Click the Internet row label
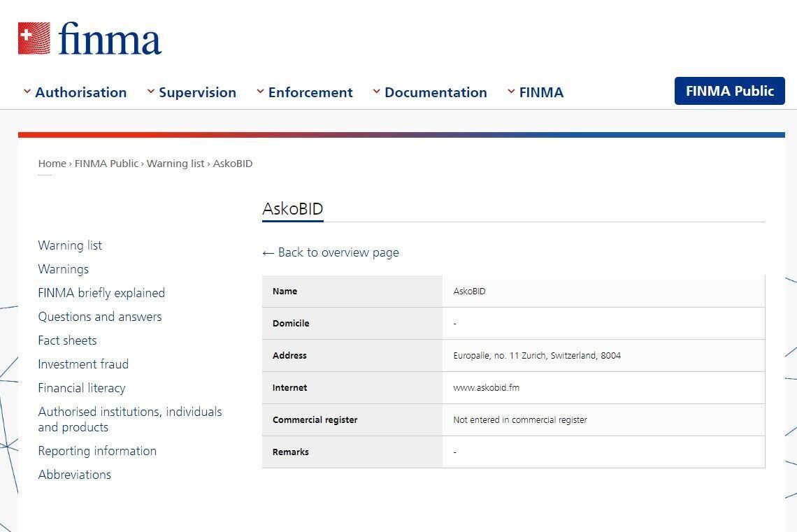This screenshot has height=532, width=797. click(x=289, y=388)
